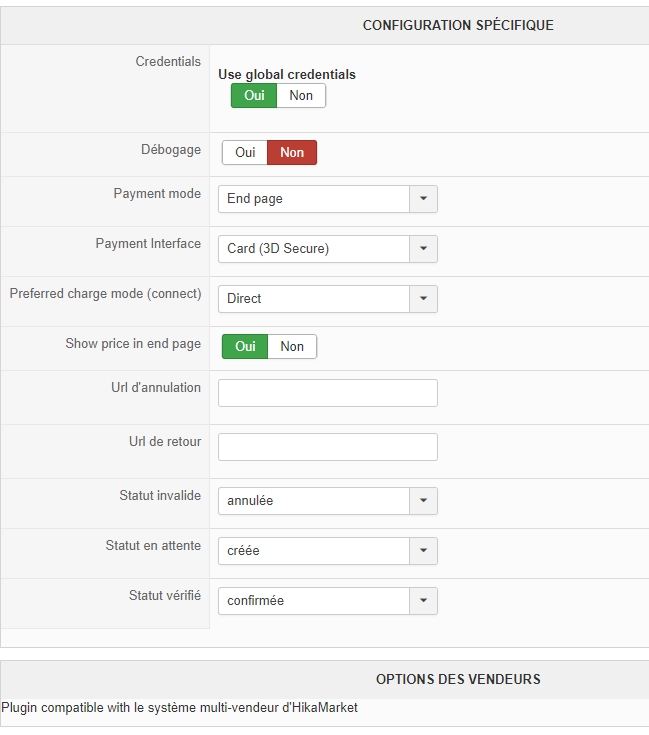
Task: Set Use global credentials to Non
Action: click(301, 96)
